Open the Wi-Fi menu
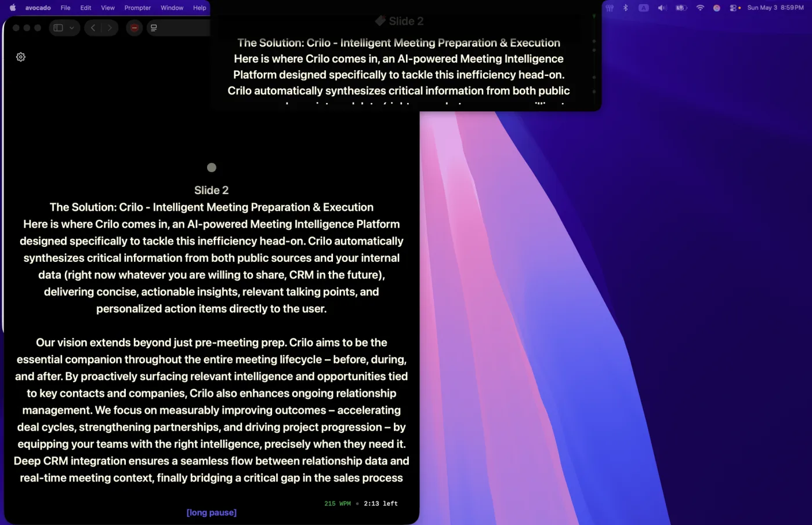The width and height of the screenshot is (812, 525). (x=700, y=8)
